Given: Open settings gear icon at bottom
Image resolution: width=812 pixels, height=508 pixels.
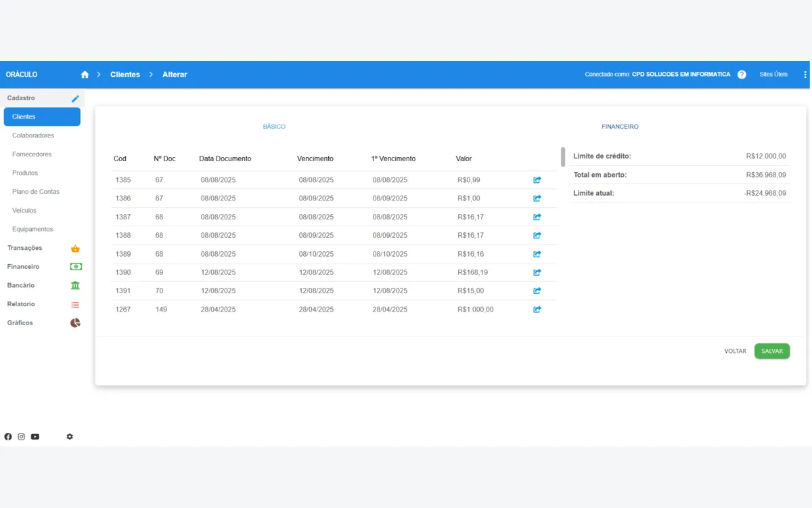Looking at the screenshot, I should [x=70, y=437].
